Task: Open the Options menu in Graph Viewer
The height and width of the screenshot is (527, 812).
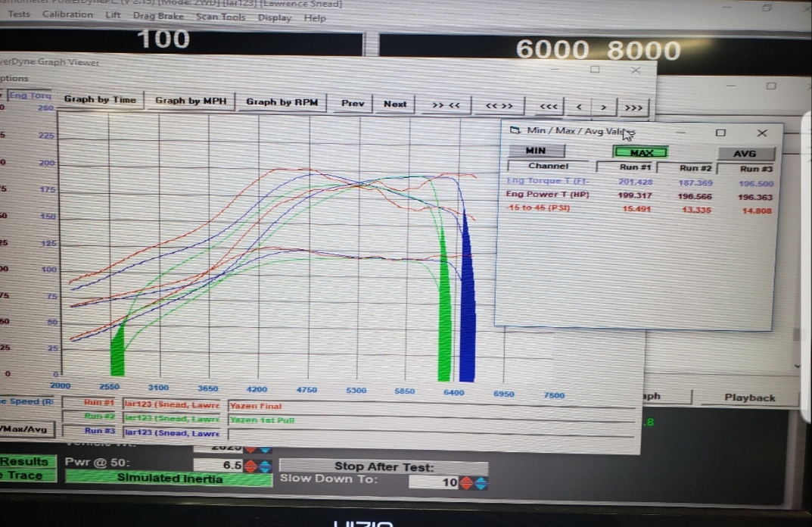Action: tap(14, 78)
